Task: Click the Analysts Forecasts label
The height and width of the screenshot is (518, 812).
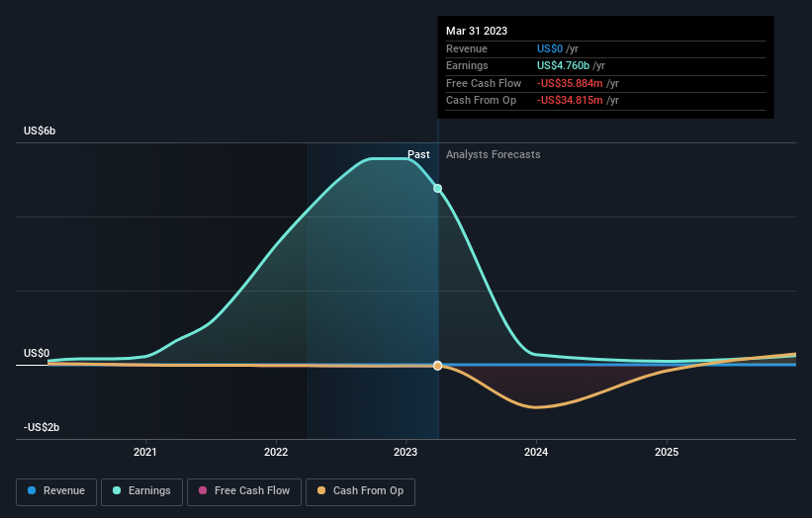Action: pos(493,155)
